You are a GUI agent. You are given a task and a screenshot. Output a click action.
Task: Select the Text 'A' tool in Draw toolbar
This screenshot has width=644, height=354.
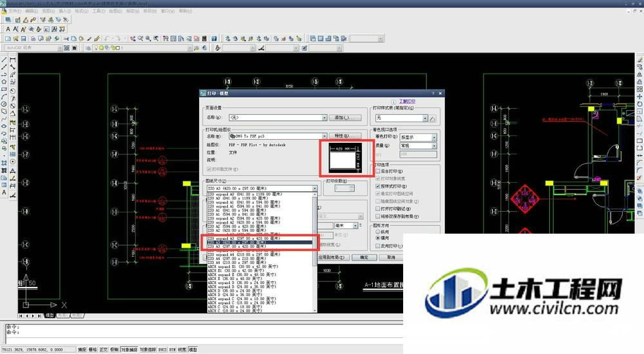click(4, 192)
